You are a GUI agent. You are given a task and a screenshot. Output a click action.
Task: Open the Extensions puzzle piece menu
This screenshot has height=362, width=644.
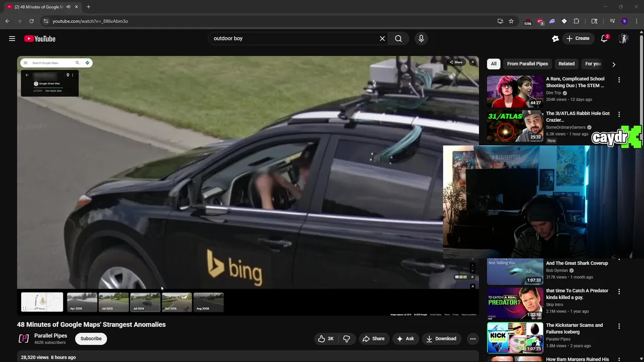577,21
